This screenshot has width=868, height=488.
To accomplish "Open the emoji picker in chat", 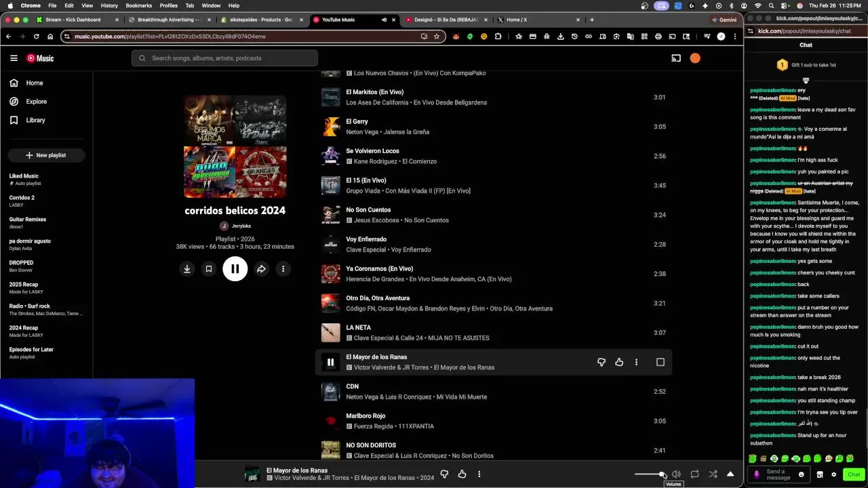I will 801,474.
